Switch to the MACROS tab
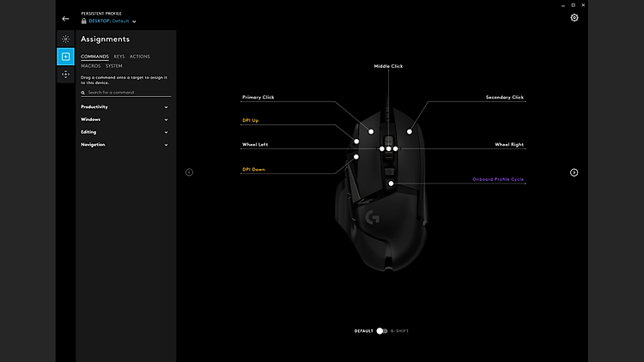 (x=91, y=66)
